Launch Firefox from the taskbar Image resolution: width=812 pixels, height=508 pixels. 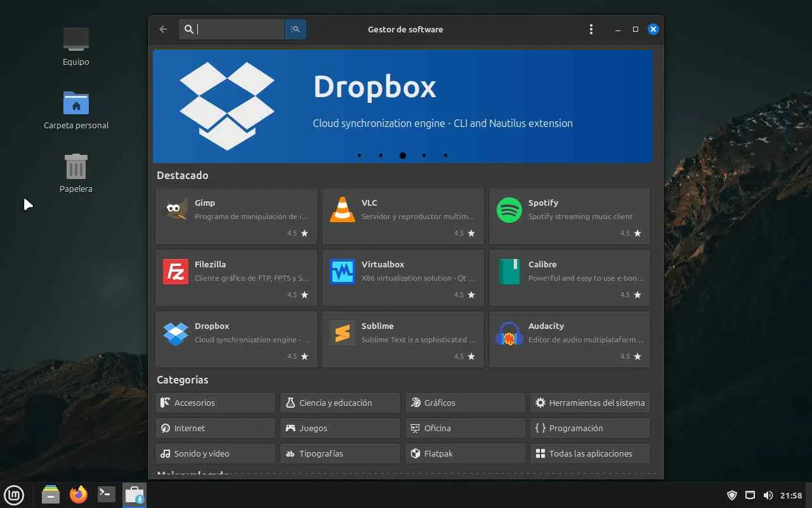(79, 495)
